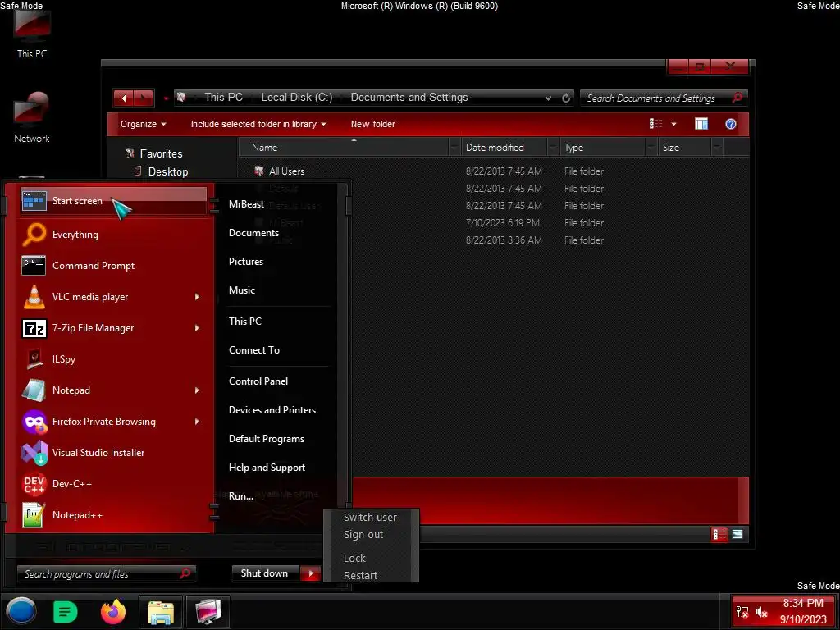The image size is (840, 630).
Task: Open Music in start menu
Action: coord(242,290)
